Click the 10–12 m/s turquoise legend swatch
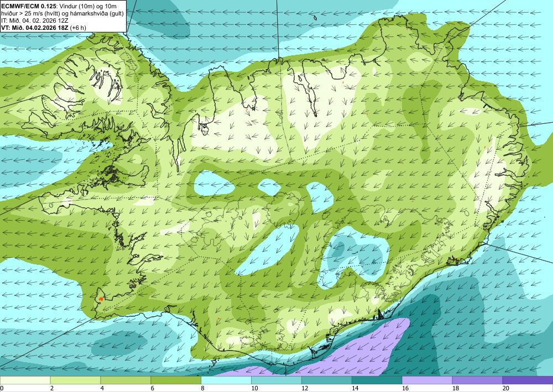553x392 pixels. [x=276, y=380]
